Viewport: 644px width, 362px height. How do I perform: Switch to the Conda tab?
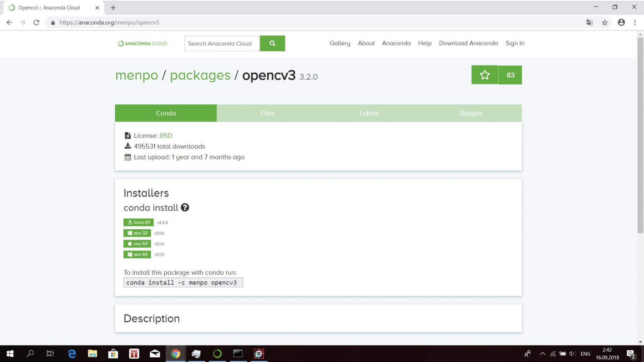[166, 113]
